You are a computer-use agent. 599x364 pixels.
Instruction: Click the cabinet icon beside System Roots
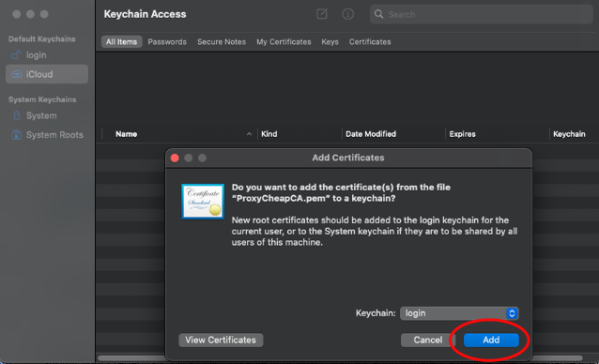[16, 135]
